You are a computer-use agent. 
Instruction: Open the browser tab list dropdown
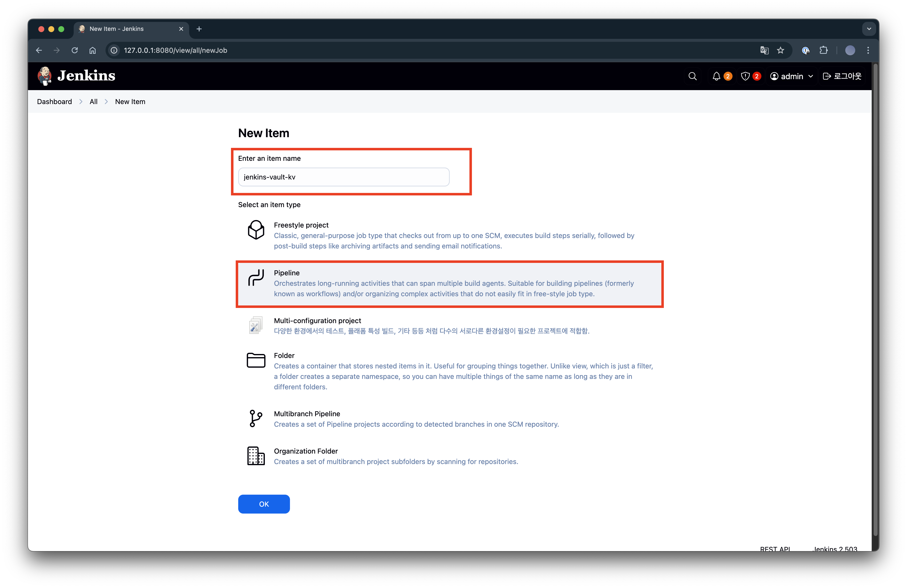pos(869,29)
